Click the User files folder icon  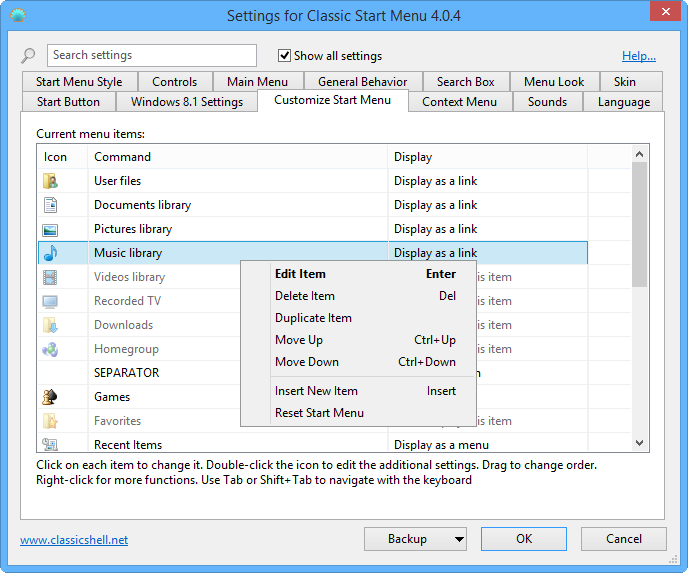tap(50, 181)
